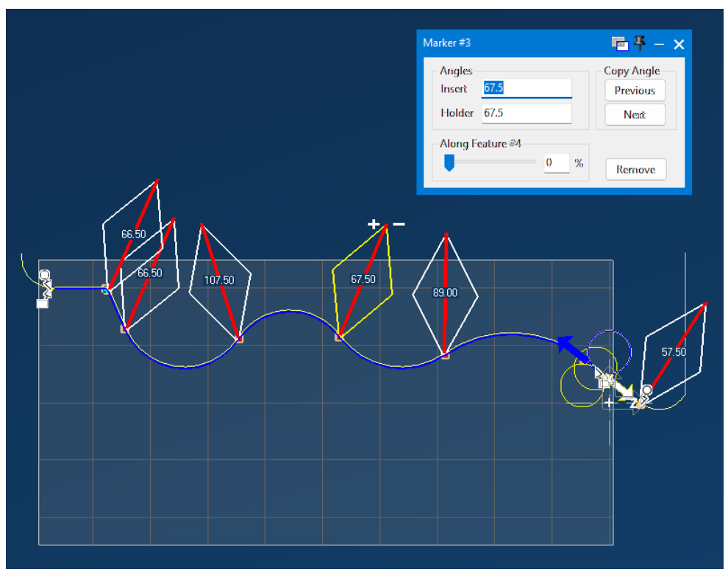The height and width of the screenshot is (577, 728).
Task: Click the Next copy angle button
Action: click(635, 114)
